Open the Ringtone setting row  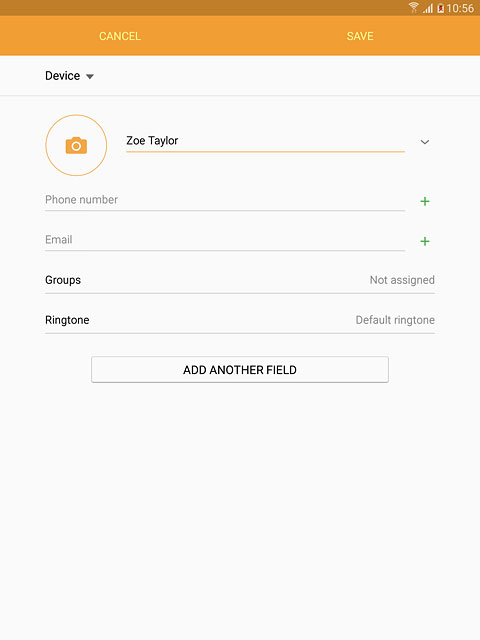pyautogui.click(x=240, y=320)
